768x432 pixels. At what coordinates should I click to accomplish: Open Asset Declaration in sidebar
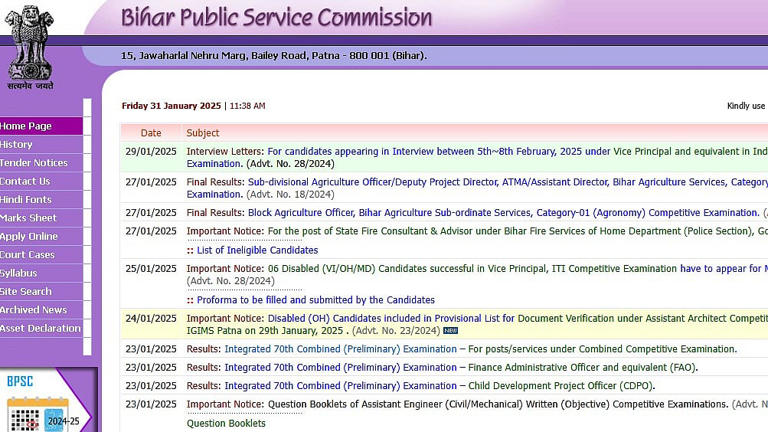click(40, 328)
